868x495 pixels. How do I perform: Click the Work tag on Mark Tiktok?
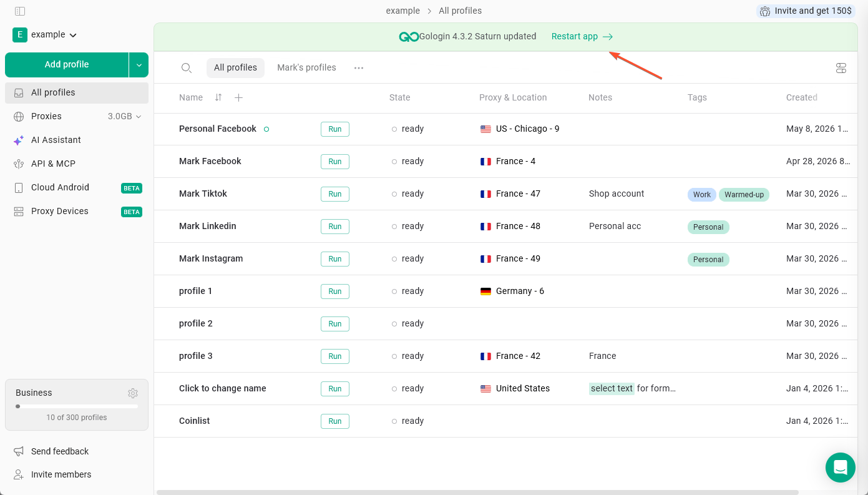point(702,195)
